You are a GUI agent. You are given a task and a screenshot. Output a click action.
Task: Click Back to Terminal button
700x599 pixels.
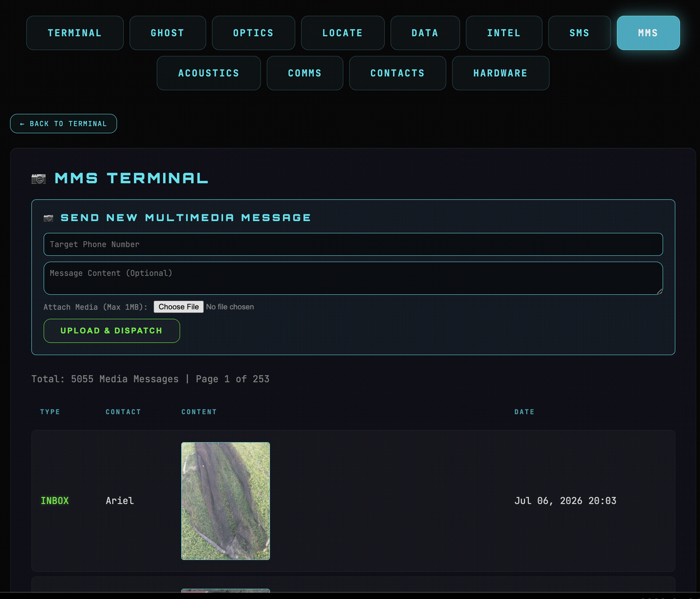[x=63, y=124]
